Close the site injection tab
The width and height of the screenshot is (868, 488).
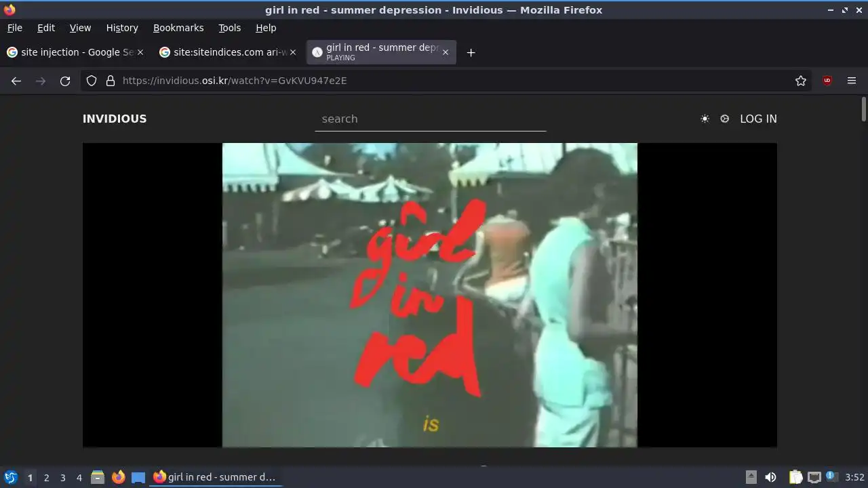(140, 52)
